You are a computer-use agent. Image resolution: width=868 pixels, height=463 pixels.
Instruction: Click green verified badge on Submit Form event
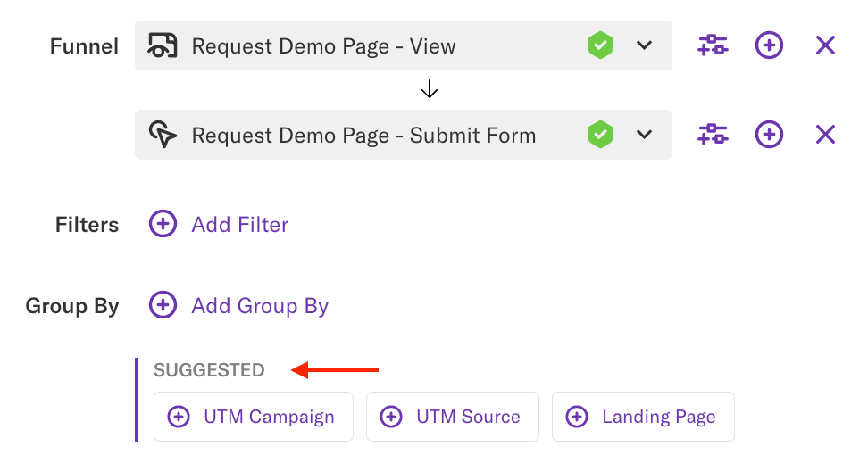(600, 135)
